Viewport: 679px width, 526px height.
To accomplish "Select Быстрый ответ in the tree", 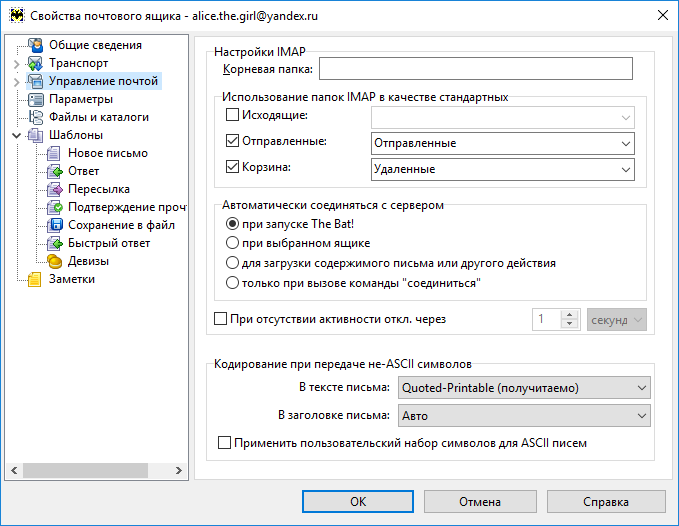I will coord(108,243).
